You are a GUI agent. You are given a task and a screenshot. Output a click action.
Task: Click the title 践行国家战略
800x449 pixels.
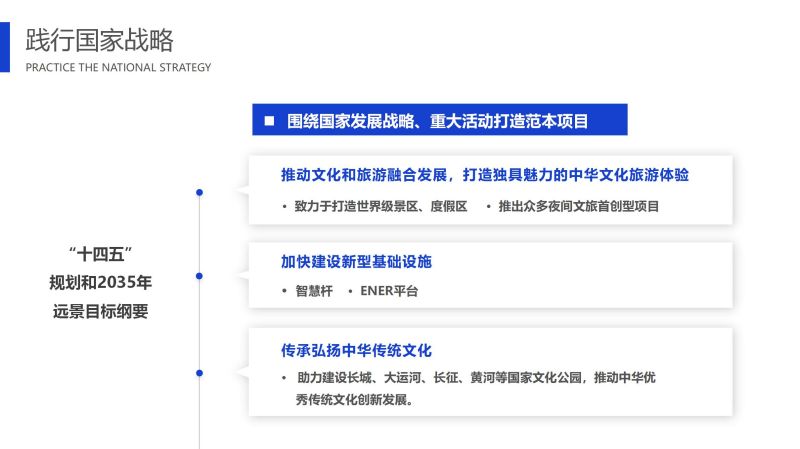pos(99,40)
